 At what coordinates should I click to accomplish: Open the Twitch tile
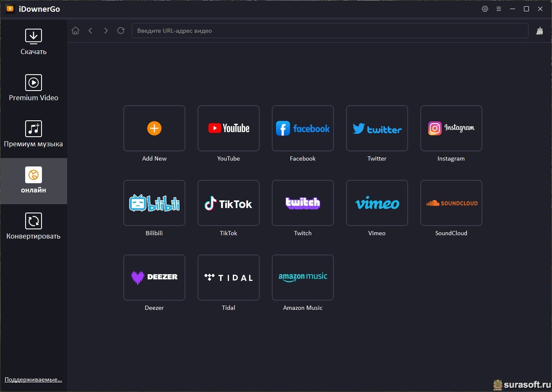point(303,203)
